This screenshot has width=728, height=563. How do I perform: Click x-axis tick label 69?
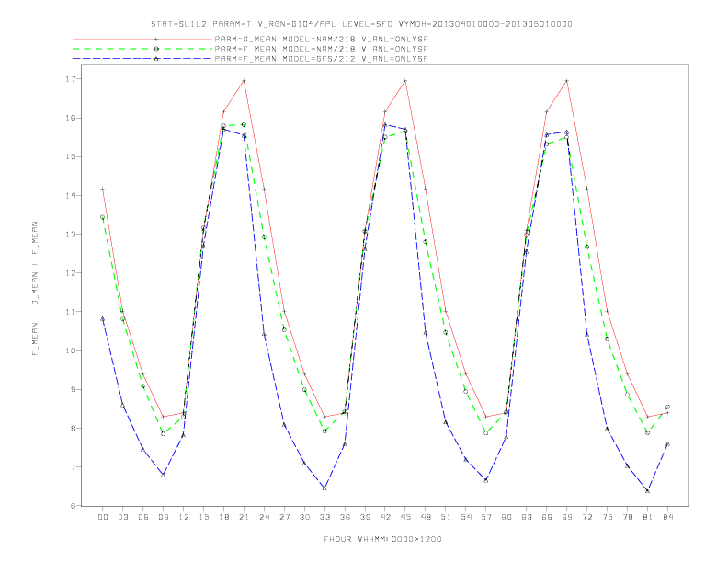(567, 517)
